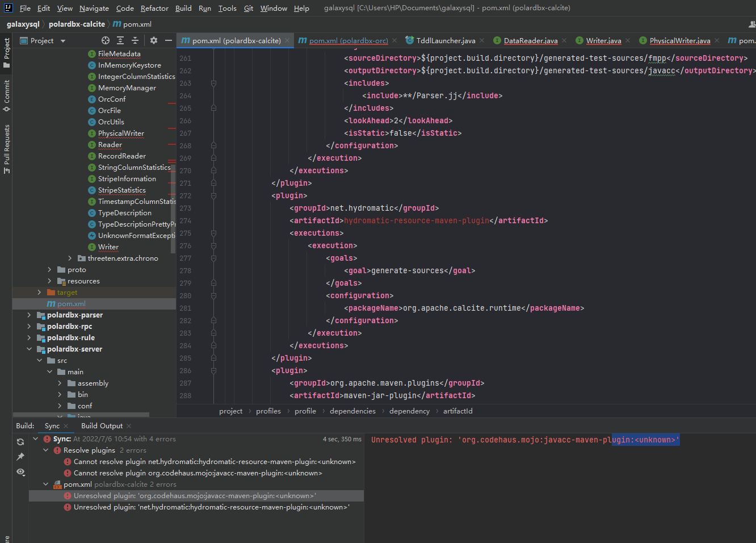
Task: Expand the polardbx-rpc module
Action: 29,326
